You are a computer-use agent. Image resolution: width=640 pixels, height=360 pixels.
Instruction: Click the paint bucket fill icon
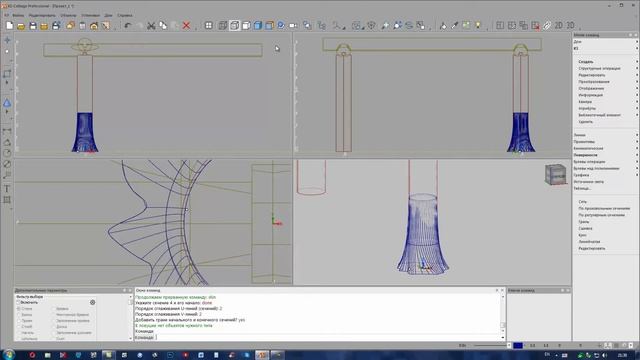click(x=443, y=26)
